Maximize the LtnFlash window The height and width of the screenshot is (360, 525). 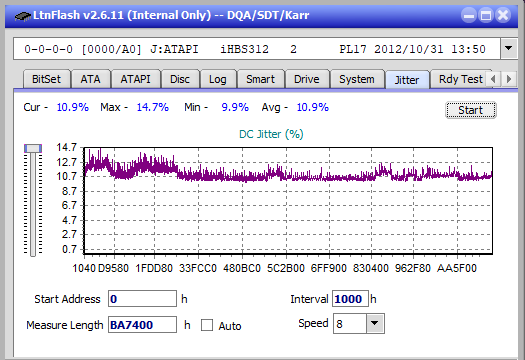point(486,15)
